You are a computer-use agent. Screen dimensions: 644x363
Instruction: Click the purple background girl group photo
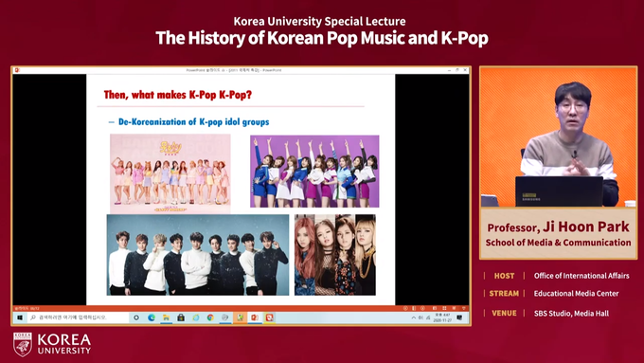click(x=314, y=171)
